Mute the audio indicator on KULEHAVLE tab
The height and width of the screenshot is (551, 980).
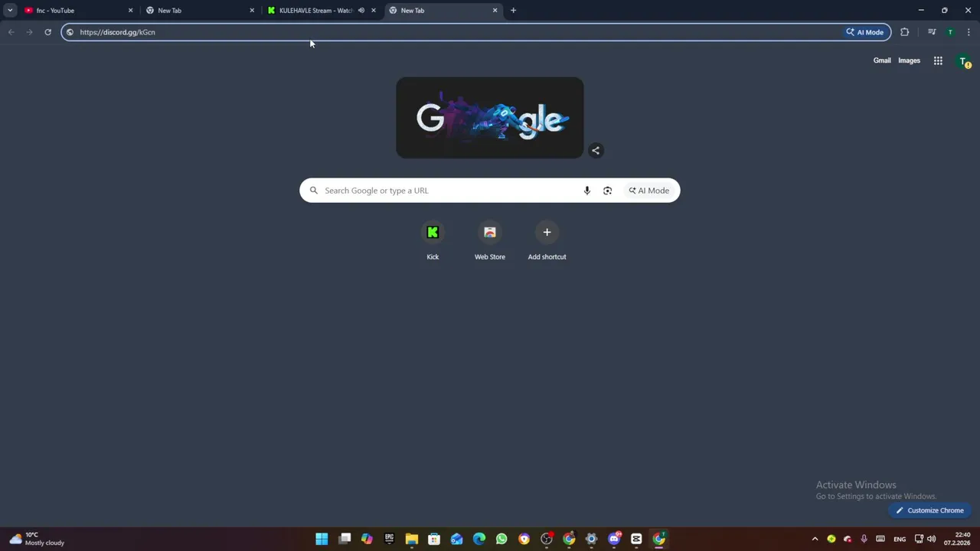[x=361, y=11]
